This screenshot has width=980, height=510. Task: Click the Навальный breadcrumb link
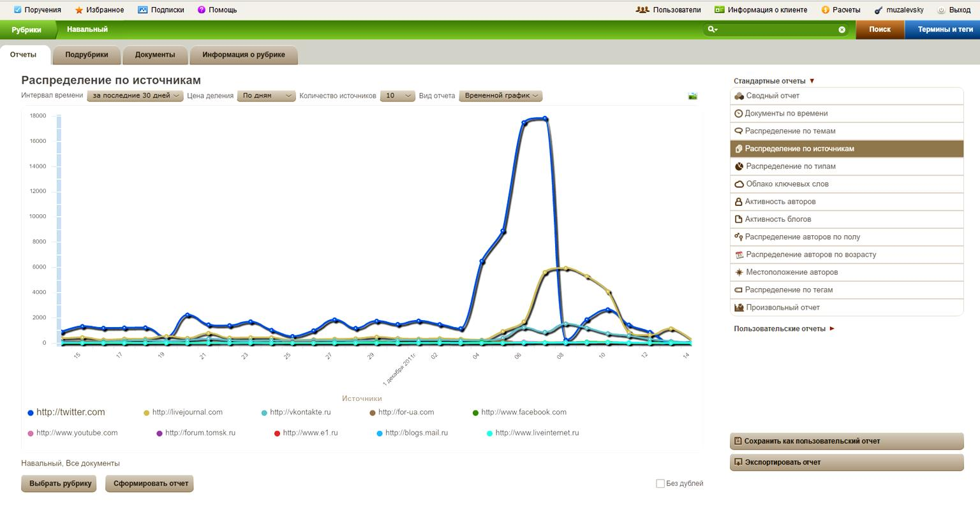87,29
